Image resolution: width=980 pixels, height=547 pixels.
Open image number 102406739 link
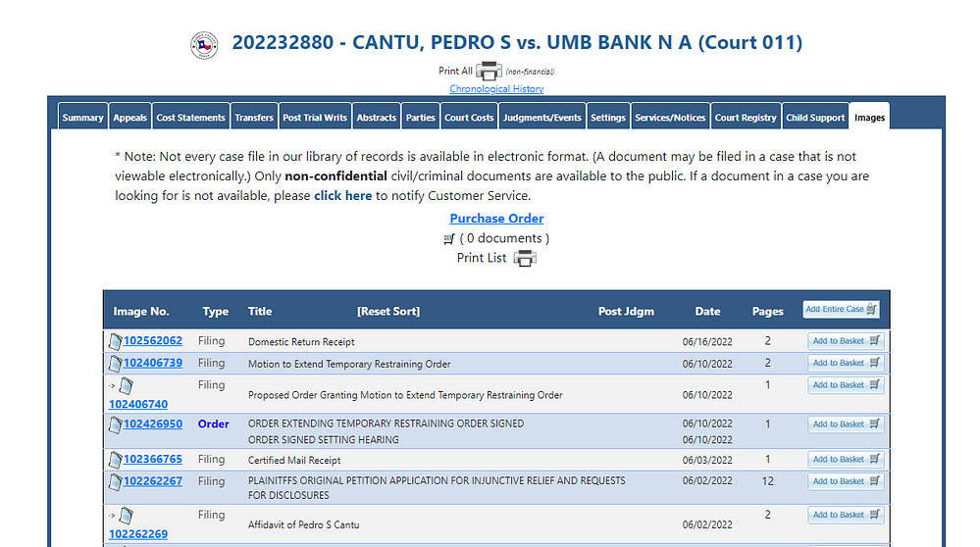tap(152, 363)
